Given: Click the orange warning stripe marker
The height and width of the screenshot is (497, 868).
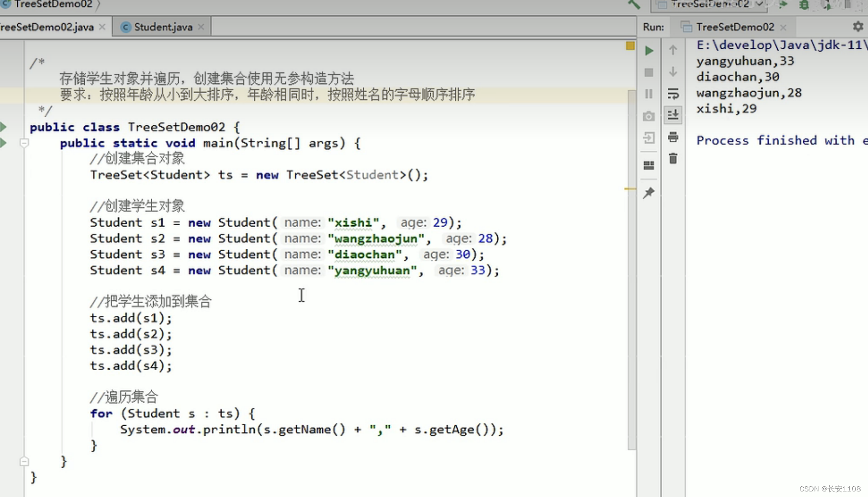Looking at the screenshot, I should [630, 188].
